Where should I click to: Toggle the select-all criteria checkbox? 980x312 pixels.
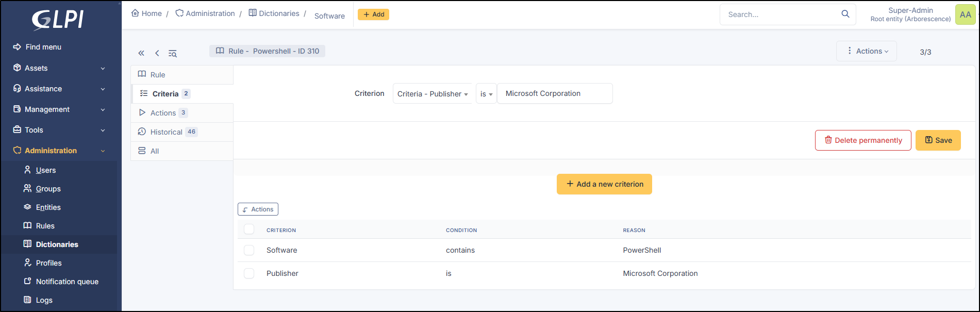click(249, 229)
